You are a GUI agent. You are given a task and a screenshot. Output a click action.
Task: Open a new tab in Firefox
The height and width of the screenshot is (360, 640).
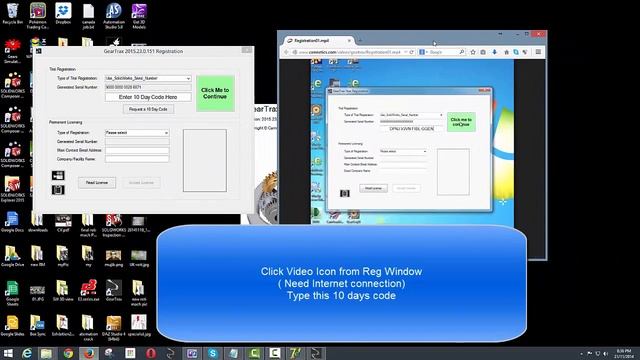(360, 41)
